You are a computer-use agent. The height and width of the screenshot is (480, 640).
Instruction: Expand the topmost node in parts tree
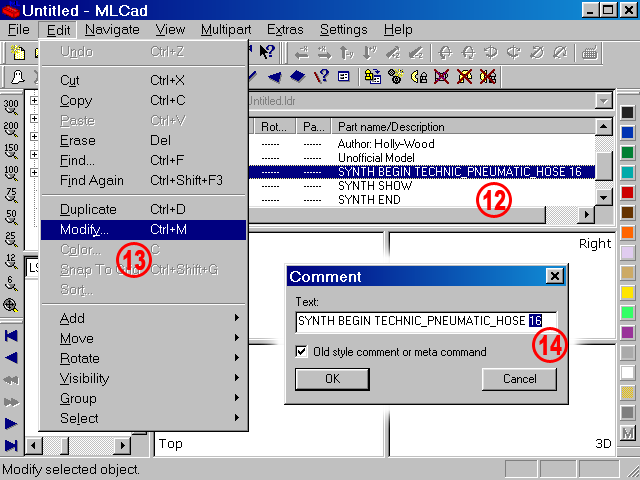pyautogui.click(x=34, y=100)
